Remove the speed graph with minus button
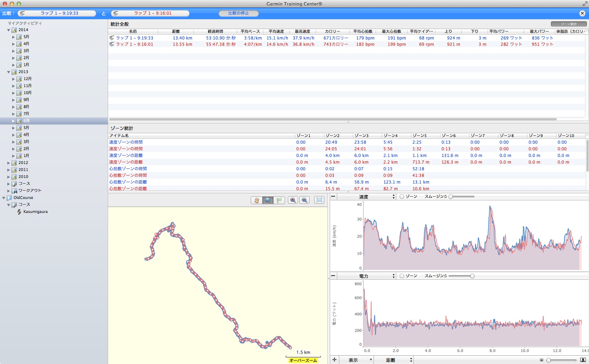589x364 pixels. click(333, 197)
